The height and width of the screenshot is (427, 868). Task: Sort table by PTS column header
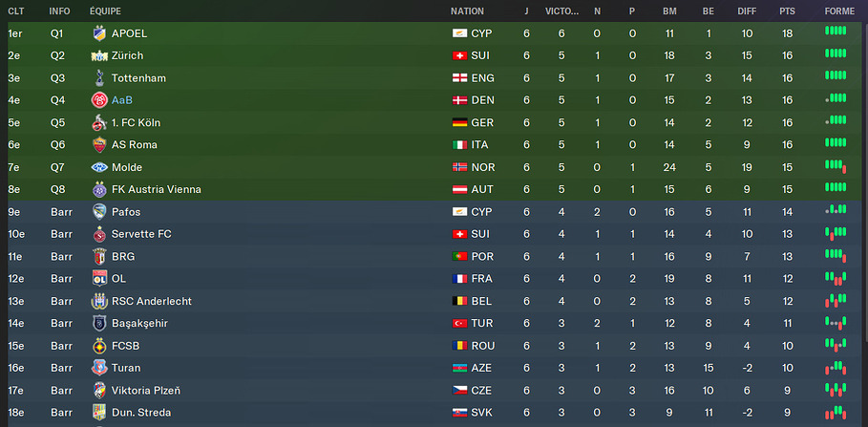(x=787, y=11)
